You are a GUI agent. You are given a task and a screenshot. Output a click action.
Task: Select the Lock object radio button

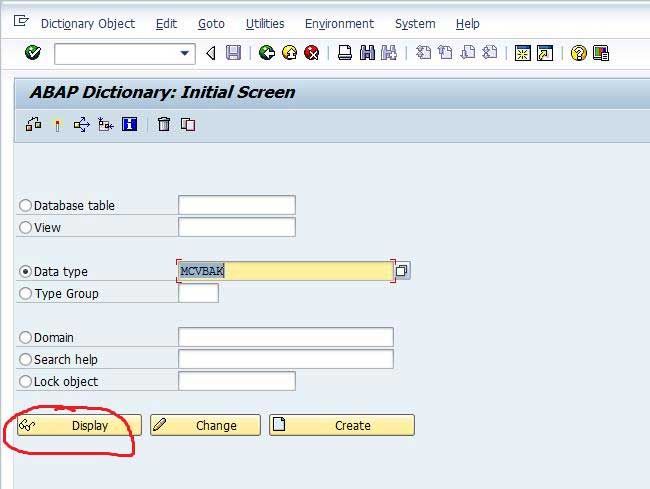[x=25, y=381]
